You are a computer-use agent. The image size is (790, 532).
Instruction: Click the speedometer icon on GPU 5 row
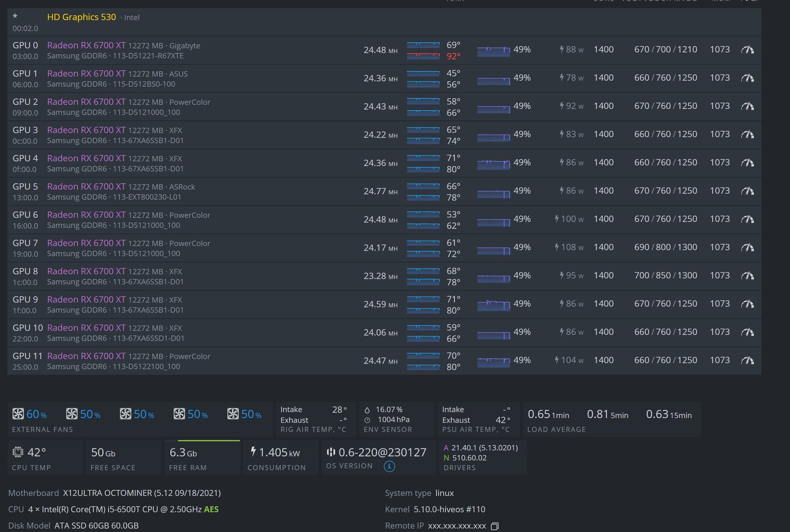coord(748,191)
